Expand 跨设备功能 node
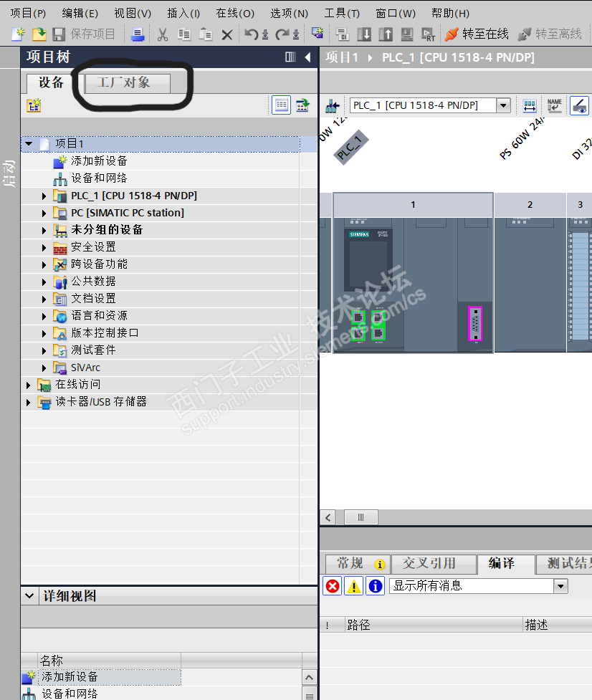This screenshot has height=700, width=592. 44,264
